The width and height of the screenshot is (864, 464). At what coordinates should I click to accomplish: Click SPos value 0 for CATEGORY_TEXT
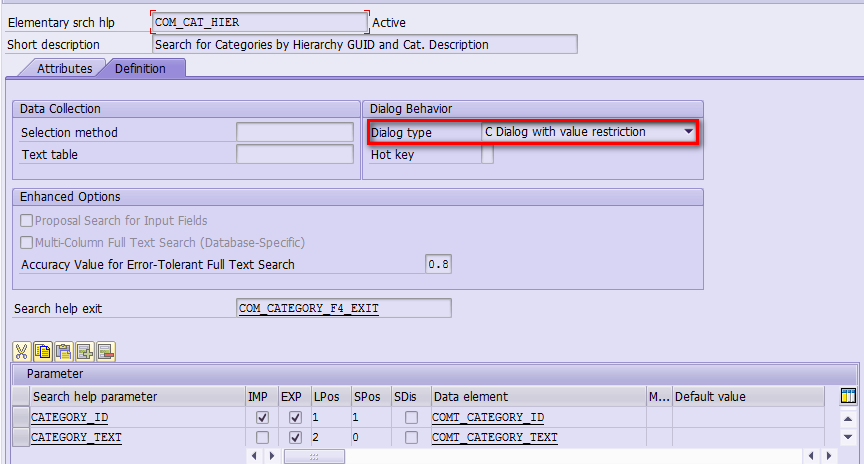[371, 437]
